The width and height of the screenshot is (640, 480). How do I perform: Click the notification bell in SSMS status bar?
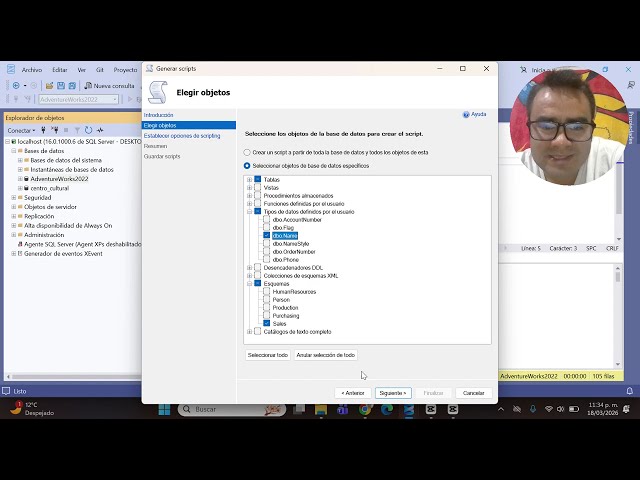tap(629, 391)
